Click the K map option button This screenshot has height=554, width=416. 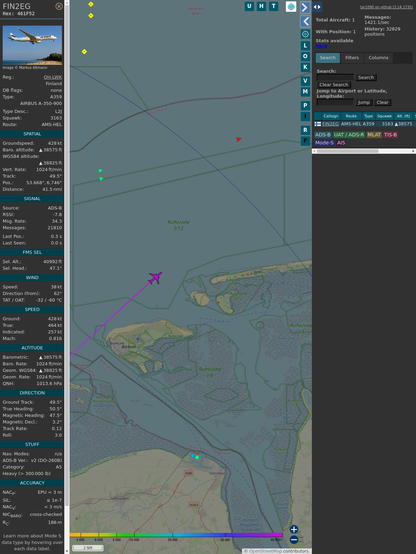(x=305, y=67)
